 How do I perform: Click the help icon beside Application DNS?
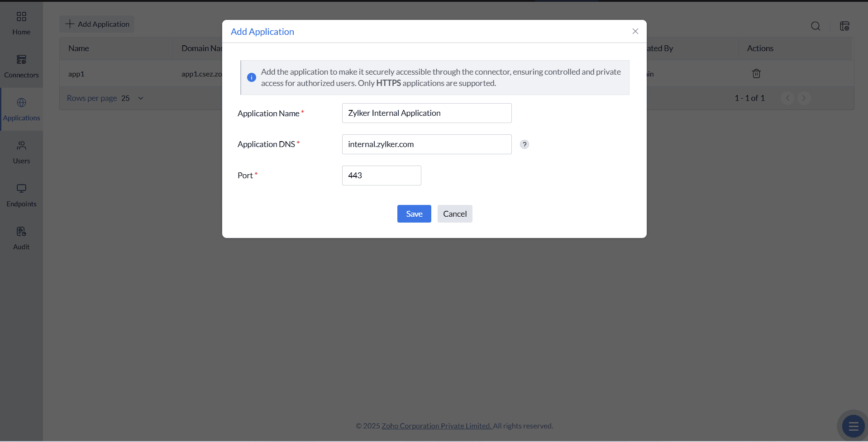coord(524,144)
